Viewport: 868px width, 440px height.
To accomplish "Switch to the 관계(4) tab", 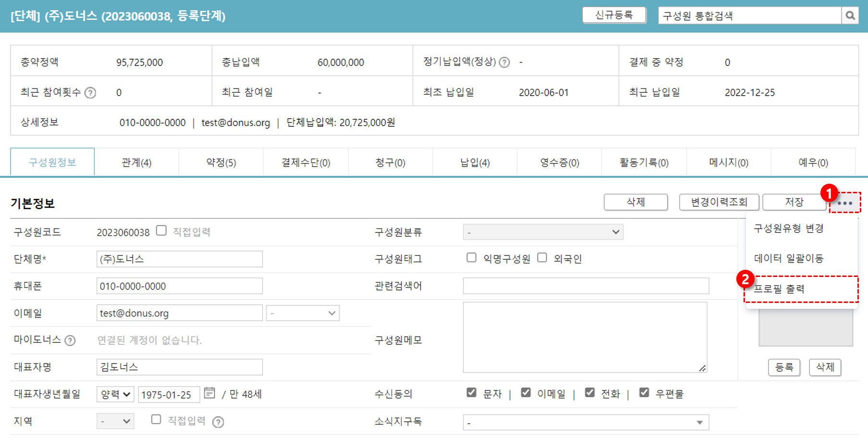I will click(x=136, y=162).
